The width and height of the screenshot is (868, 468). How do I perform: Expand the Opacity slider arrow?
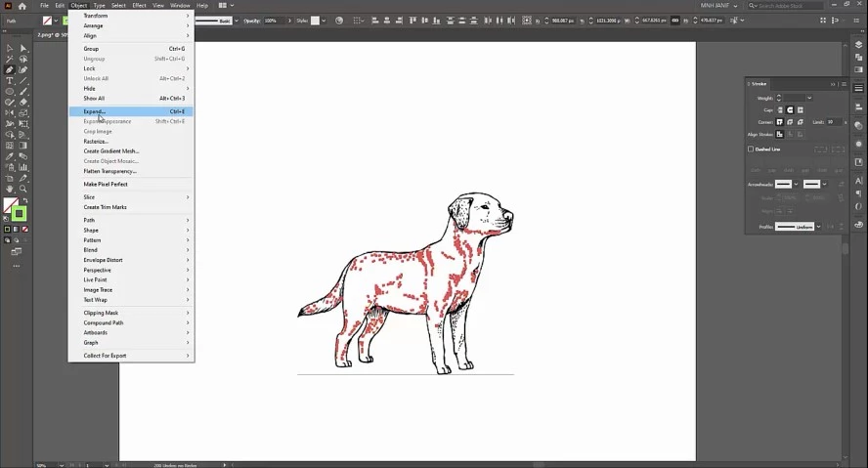coord(289,21)
